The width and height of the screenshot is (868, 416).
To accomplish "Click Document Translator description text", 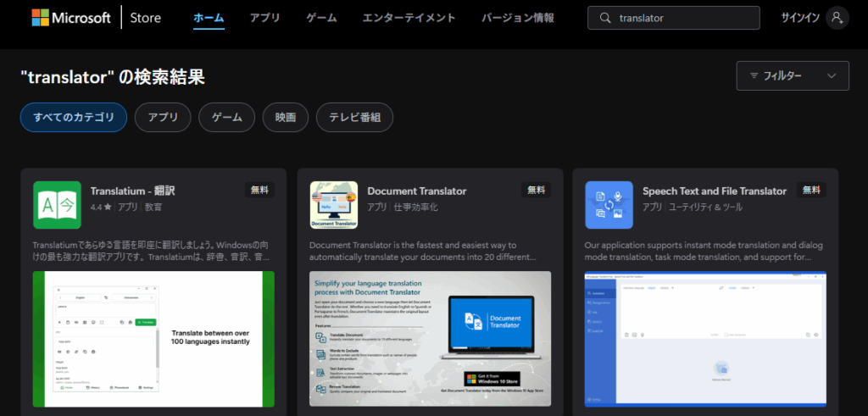I will 424,251.
